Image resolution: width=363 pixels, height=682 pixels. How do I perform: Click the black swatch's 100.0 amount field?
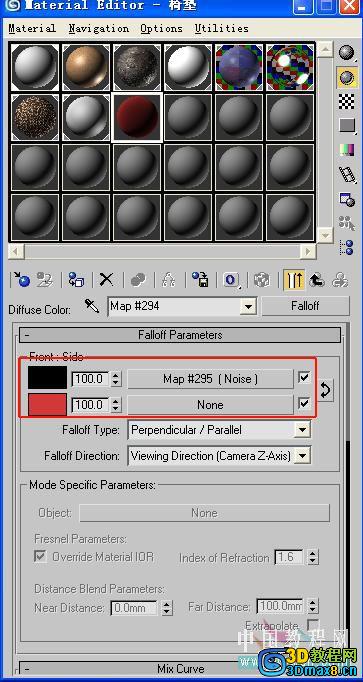point(90,378)
